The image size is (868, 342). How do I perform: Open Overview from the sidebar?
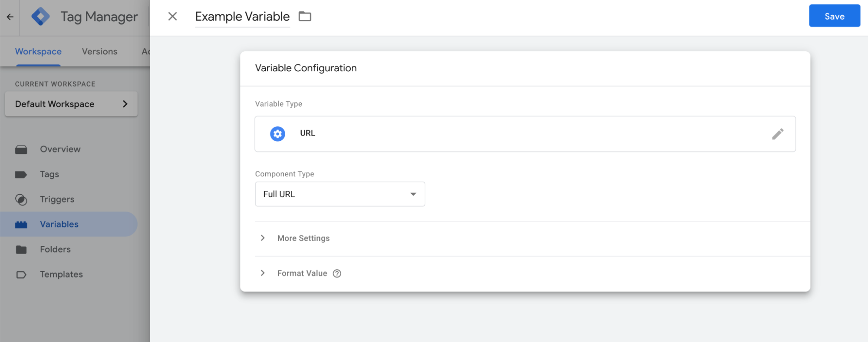pyautogui.click(x=60, y=149)
